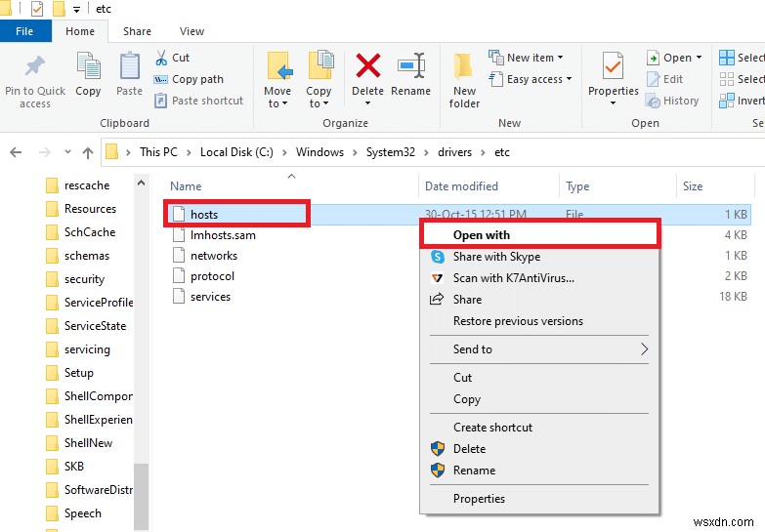Click the hosts file icon
This screenshot has height=532, width=765.
[x=179, y=214]
